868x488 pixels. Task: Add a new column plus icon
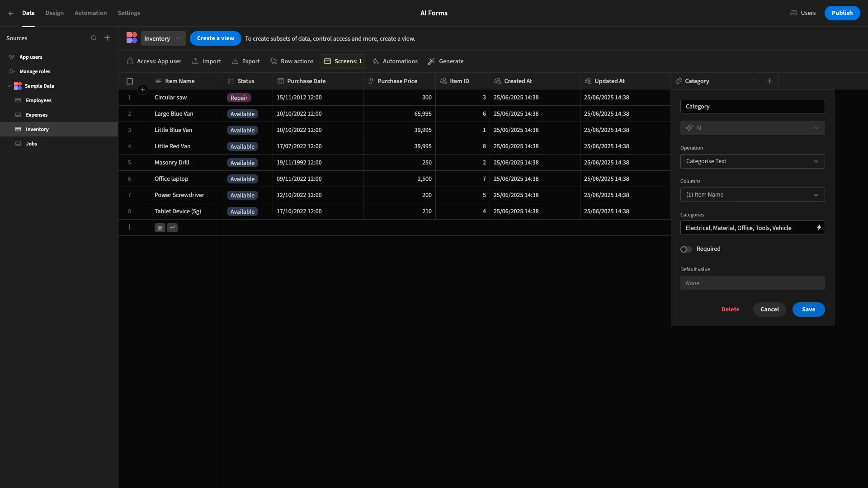(x=770, y=81)
